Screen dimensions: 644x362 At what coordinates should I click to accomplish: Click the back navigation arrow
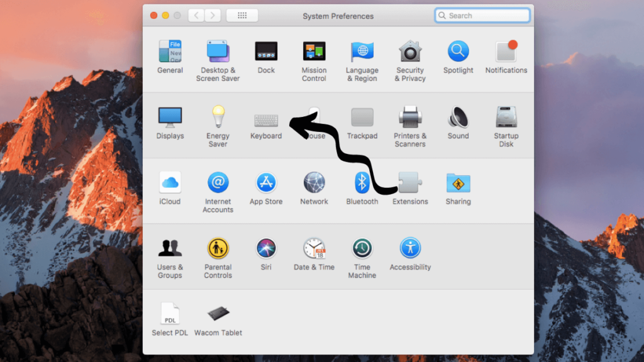[196, 16]
